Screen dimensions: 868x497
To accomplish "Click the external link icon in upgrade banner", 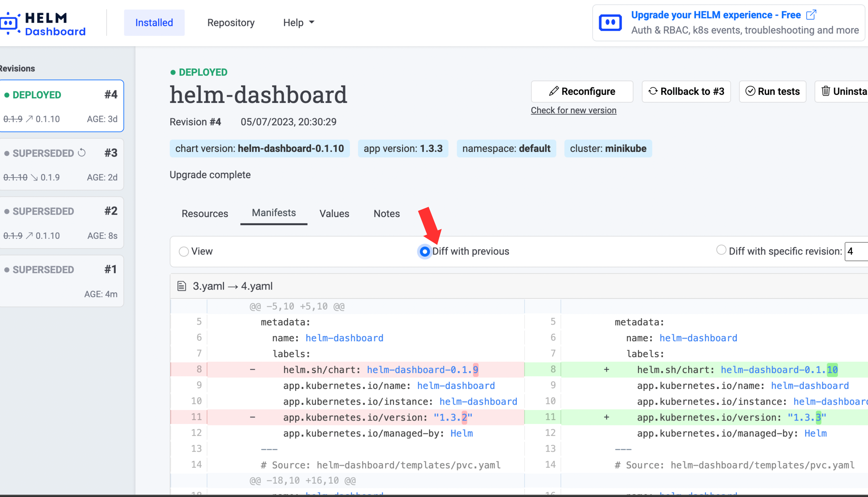I will 811,15.
